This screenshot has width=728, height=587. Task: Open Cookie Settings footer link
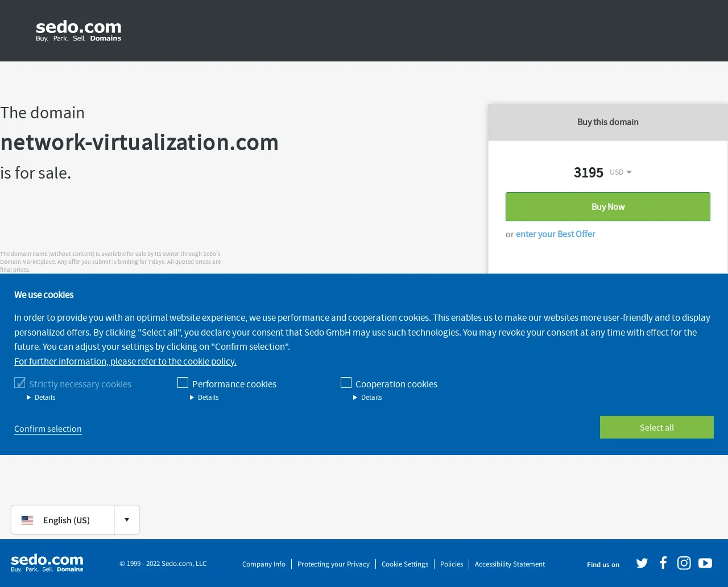[x=405, y=564]
